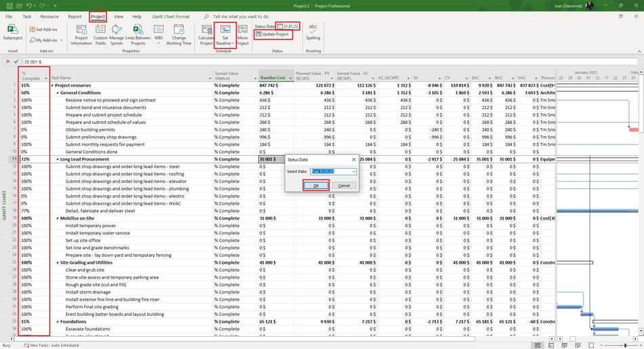Open Change Working Time
This screenshot has width=644, height=349.
click(179, 35)
